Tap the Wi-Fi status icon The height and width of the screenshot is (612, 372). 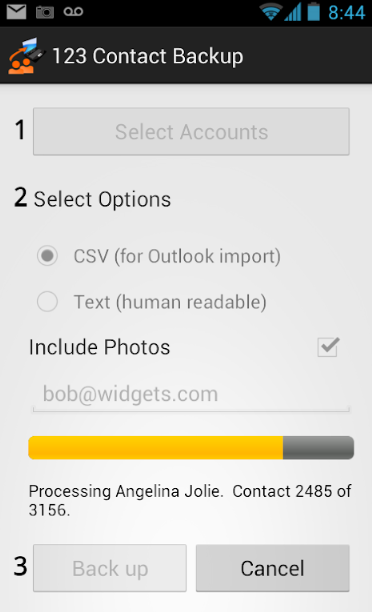tap(271, 12)
